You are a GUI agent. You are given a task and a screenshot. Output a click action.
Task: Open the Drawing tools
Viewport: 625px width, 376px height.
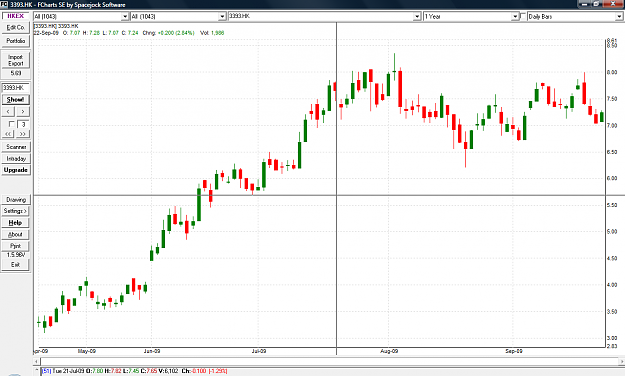[x=16, y=200]
